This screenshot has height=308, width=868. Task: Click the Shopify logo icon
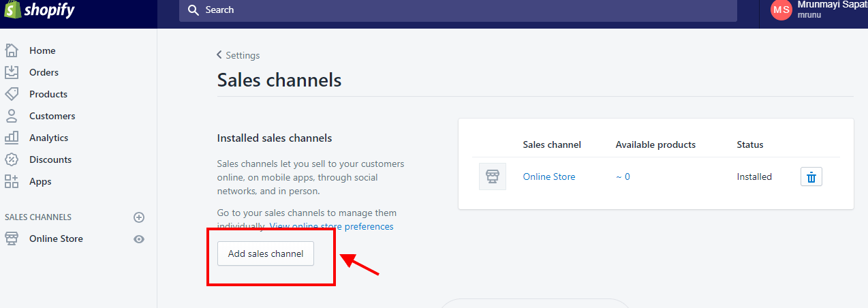(12, 10)
